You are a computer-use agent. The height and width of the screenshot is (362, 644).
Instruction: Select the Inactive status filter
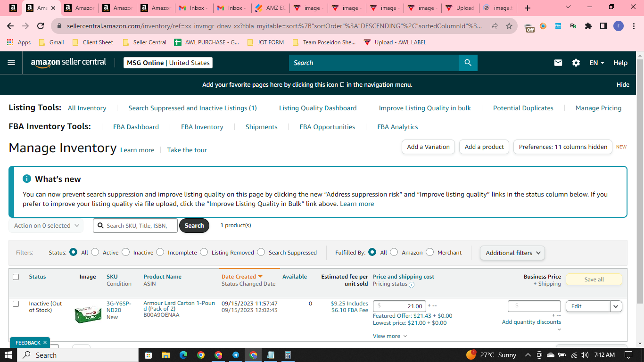125,252
